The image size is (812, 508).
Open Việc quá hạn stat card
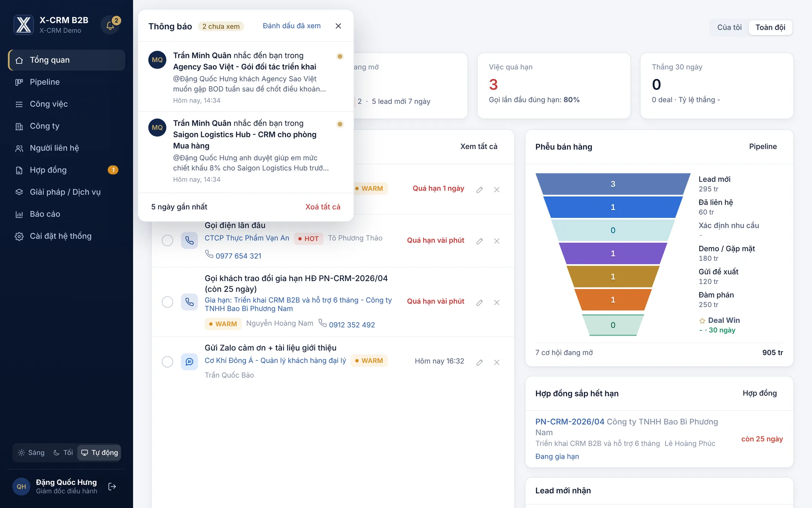point(554,85)
